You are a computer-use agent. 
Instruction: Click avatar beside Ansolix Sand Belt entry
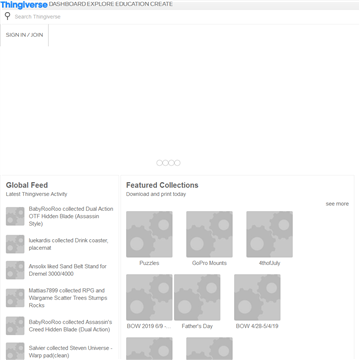click(15, 270)
